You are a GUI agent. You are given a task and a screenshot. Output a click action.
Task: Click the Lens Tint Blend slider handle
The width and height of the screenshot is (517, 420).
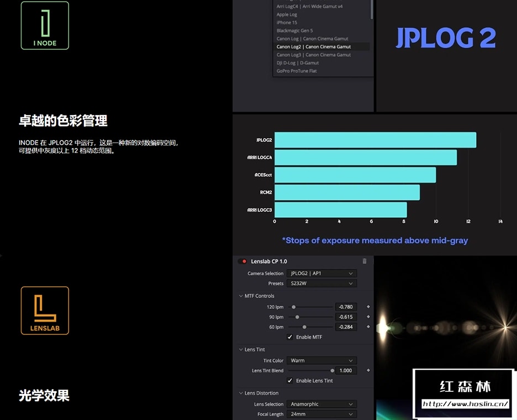[x=333, y=370]
